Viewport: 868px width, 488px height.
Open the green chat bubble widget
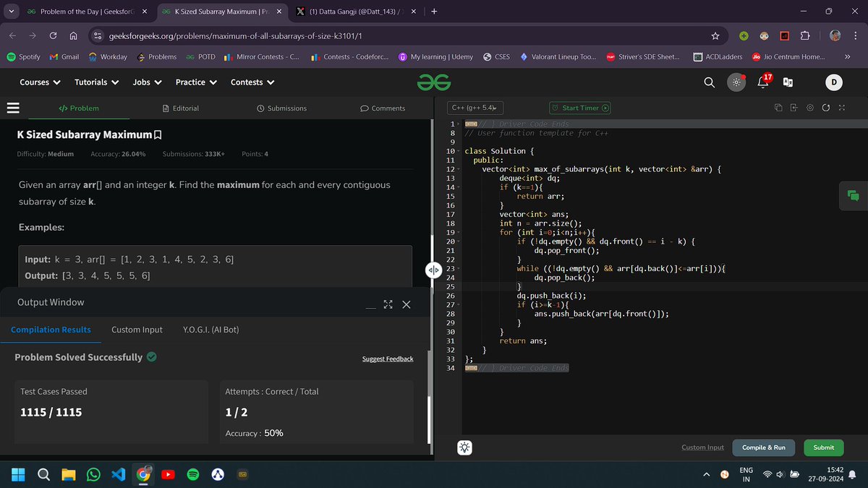853,195
